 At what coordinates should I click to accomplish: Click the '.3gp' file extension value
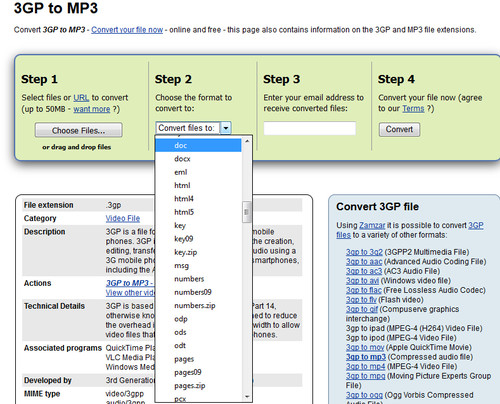(x=114, y=205)
